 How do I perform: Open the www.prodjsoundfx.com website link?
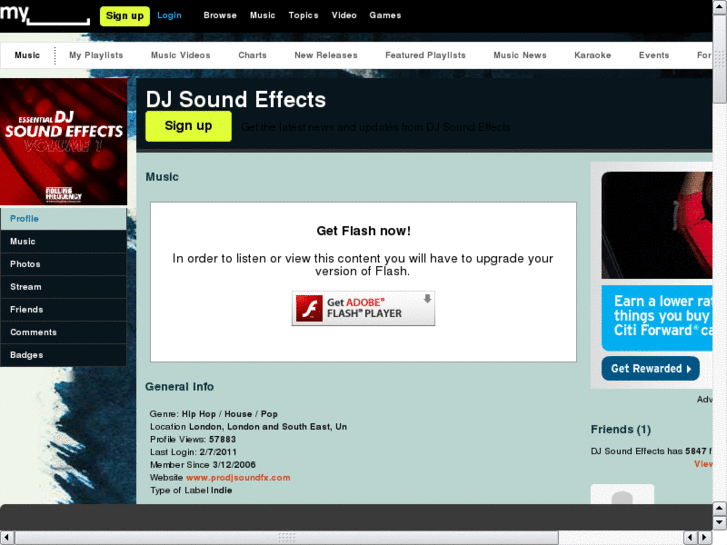tap(238, 478)
